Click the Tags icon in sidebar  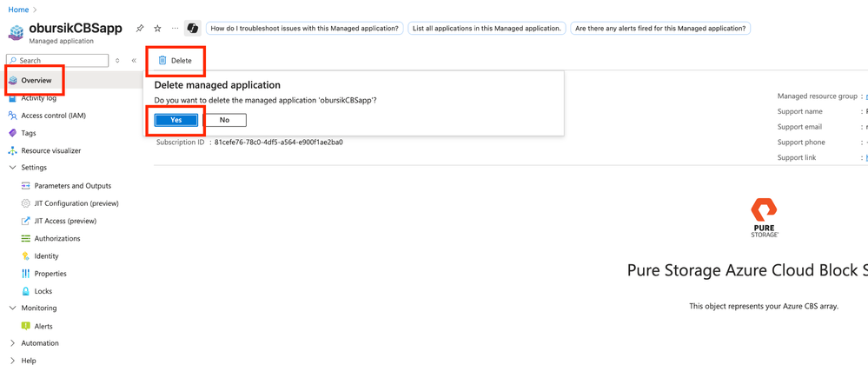coord(12,133)
